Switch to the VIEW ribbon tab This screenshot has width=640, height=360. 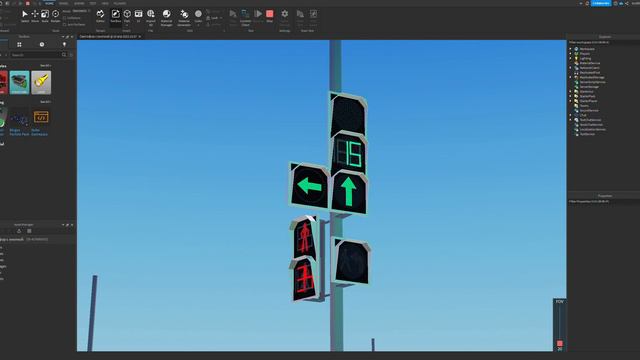pos(105,3)
